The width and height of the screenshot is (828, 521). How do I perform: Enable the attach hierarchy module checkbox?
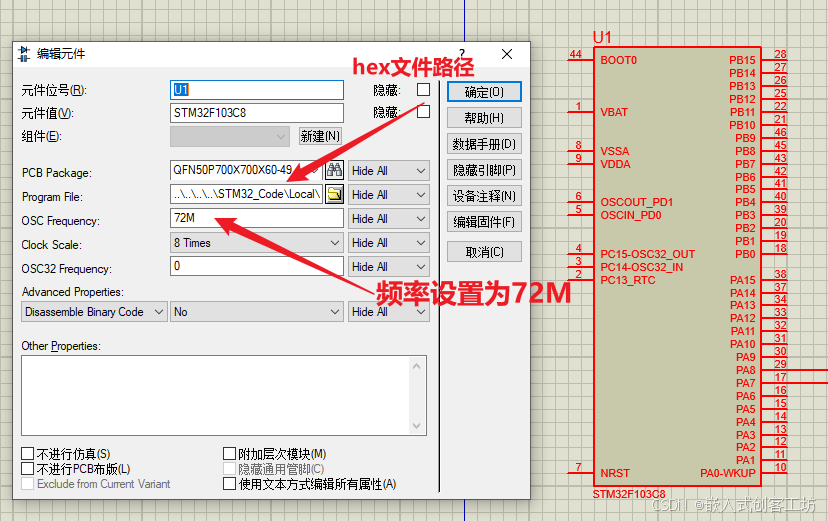[x=229, y=453]
